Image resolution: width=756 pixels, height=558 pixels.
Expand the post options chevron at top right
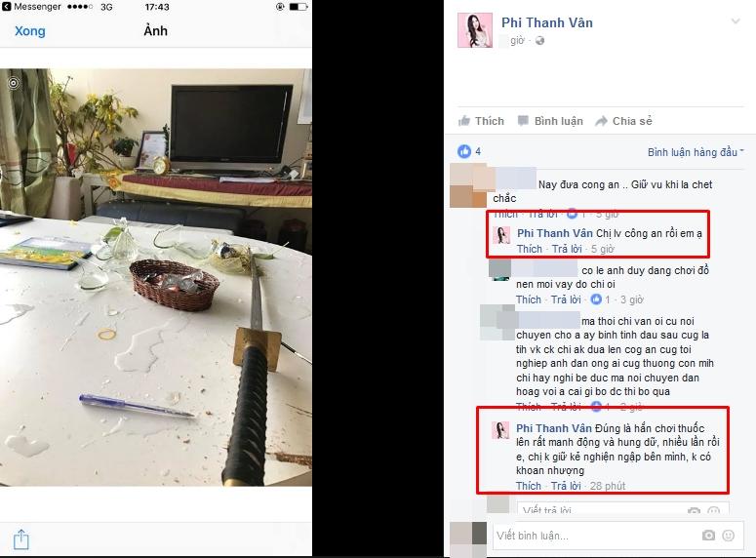[736, 21]
